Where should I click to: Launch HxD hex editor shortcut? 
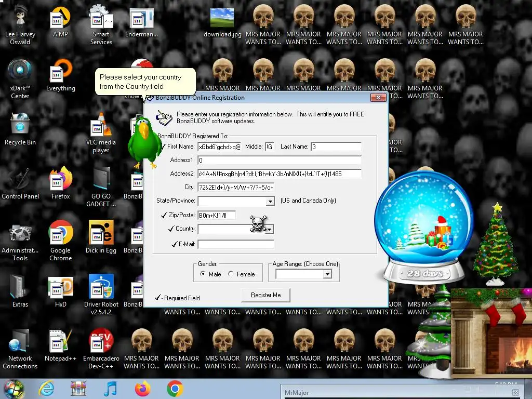(60, 291)
